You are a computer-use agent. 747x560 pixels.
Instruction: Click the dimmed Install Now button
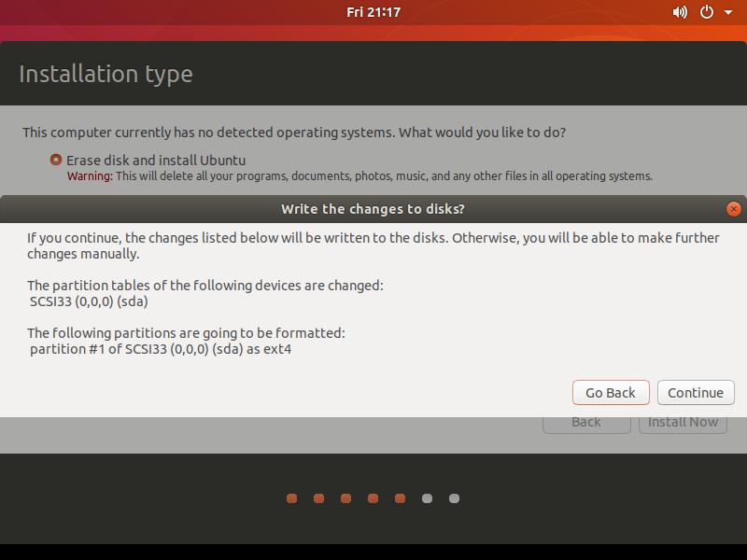[x=683, y=423]
